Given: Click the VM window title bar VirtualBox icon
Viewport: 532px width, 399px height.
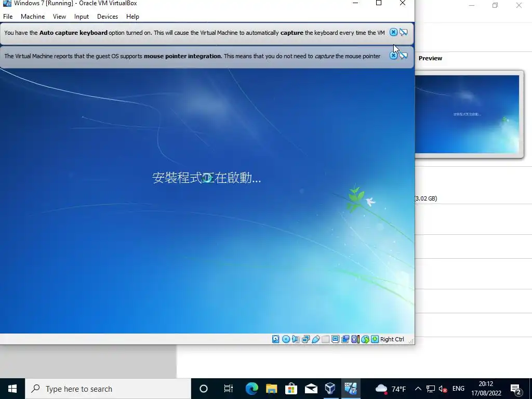Looking at the screenshot, I should coord(7,3).
